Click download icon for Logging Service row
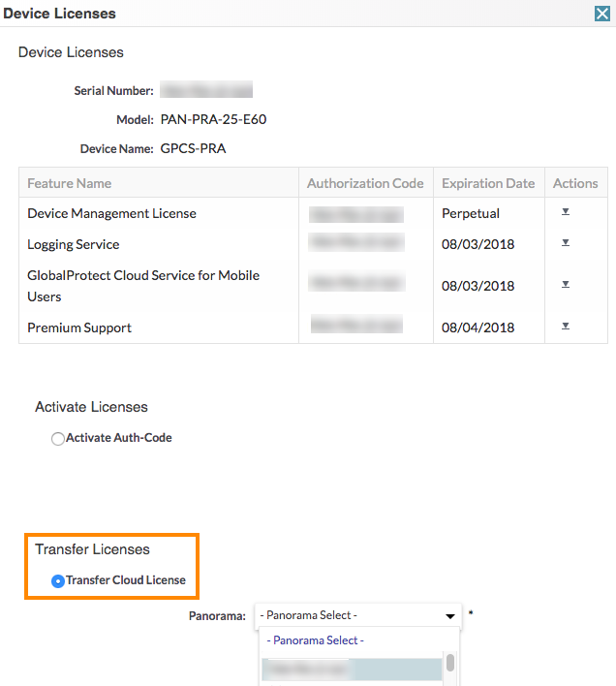 (566, 243)
